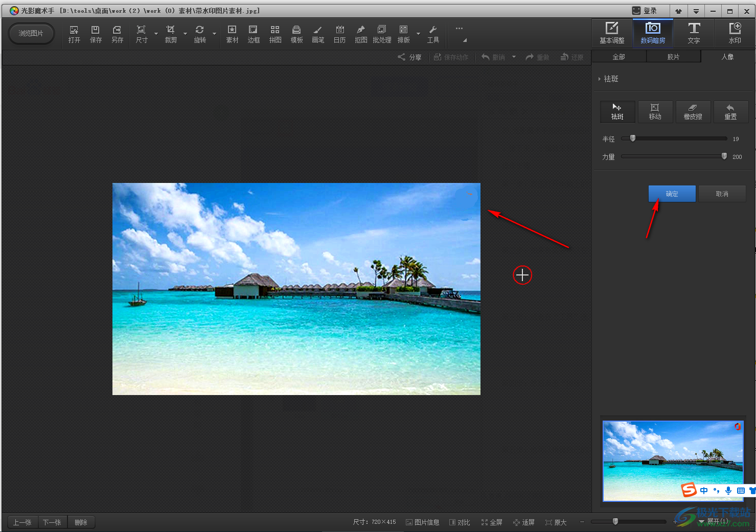756x532 pixels.
Task: Select the 祛斑 spot removal tool
Action: pos(617,111)
